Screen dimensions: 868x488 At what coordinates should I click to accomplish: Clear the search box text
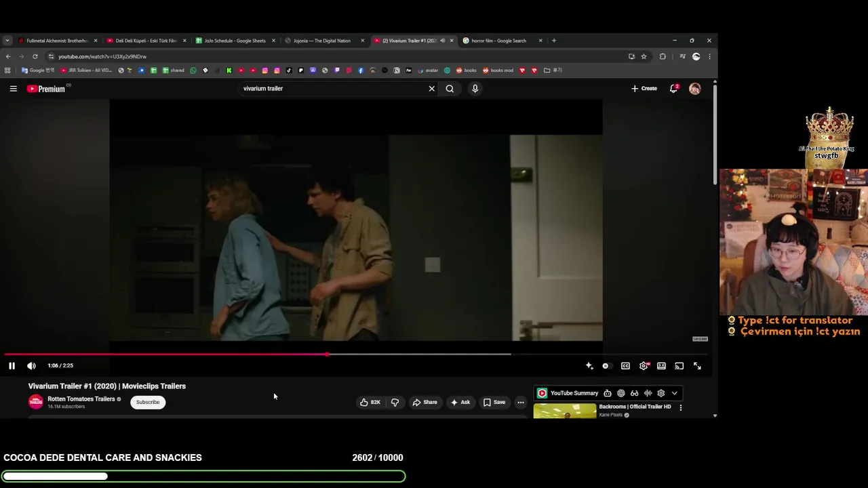click(431, 88)
